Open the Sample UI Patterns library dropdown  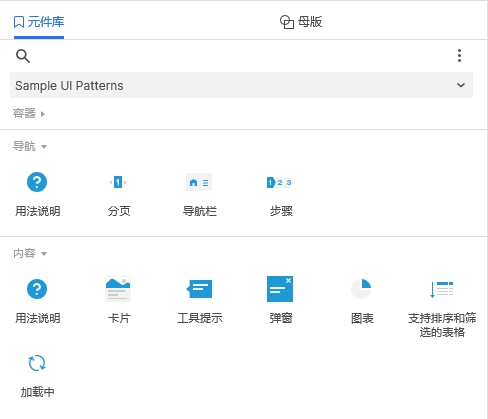pyautogui.click(x=241, y=85)
